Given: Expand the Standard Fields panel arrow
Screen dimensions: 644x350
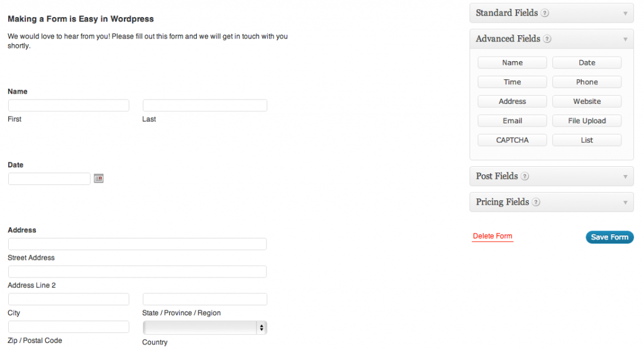Looking at the screenshot, I should (x=625, y=13).
